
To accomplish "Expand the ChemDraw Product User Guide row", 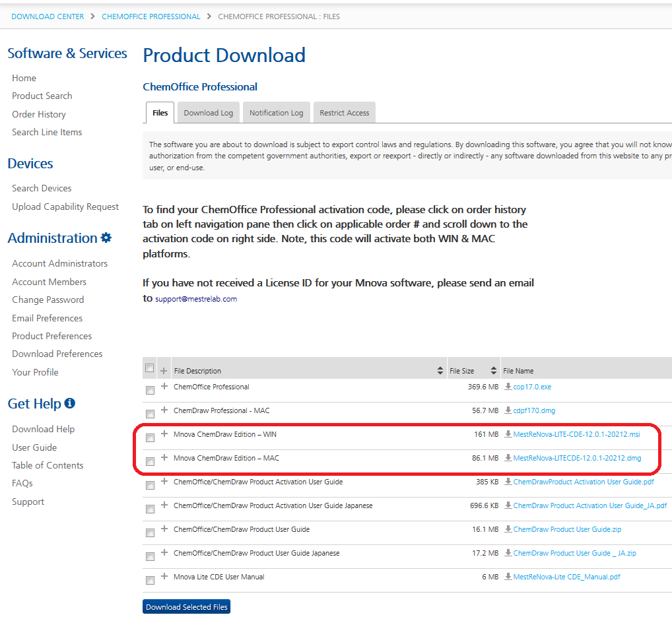I will click(164, 529).
